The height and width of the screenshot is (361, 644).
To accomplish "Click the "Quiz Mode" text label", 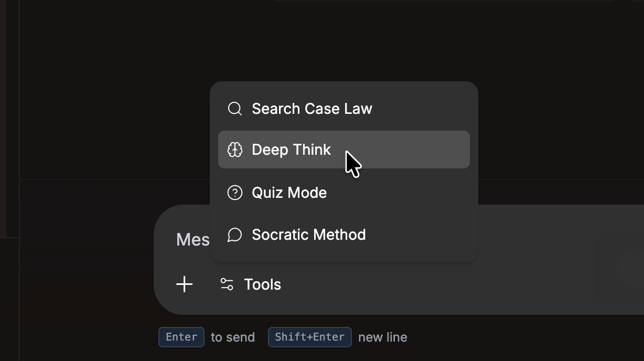I will coord(289,193).
